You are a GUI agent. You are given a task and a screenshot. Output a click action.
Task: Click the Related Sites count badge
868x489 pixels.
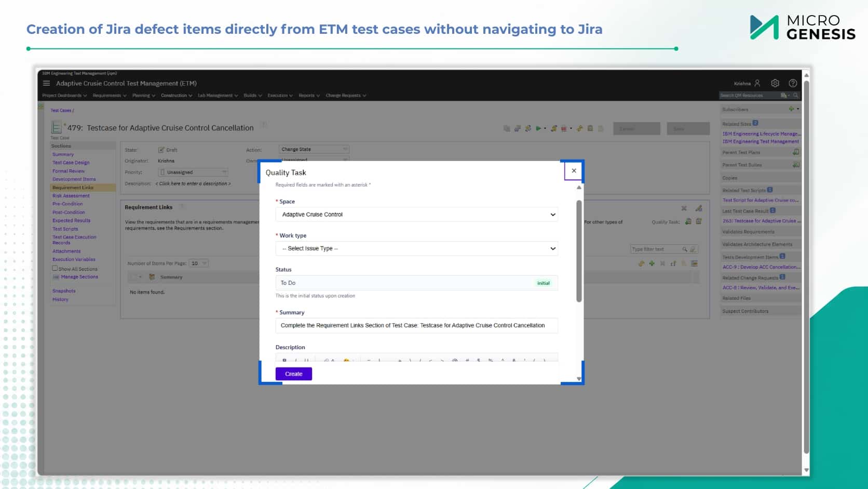tap(755, 123)
